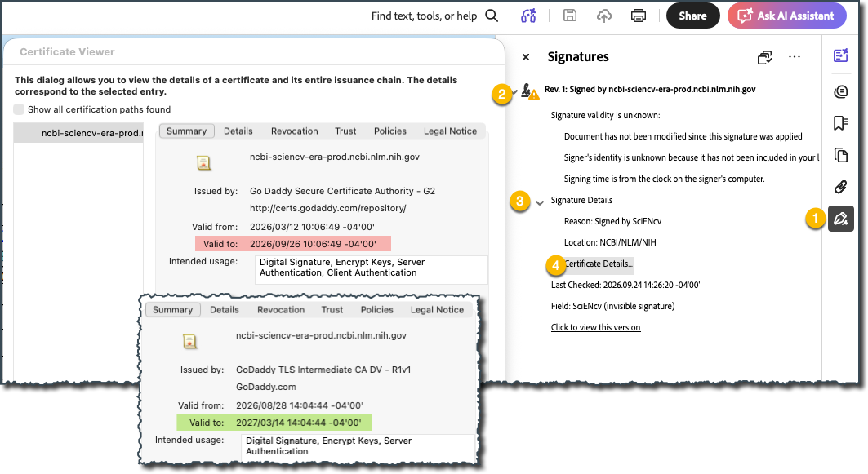Open the Signatures pen sidebar icon
The width and height of the screenshot is (868, 474).
pyautogui.click(x=841, y=219)
